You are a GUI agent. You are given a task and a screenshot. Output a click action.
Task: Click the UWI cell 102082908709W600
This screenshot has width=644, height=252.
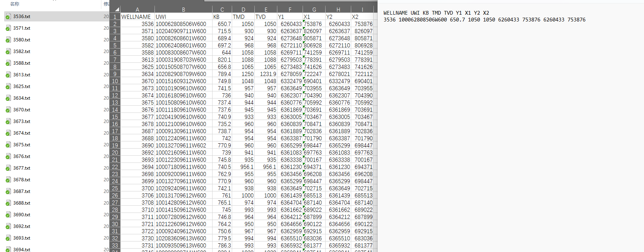181,74
